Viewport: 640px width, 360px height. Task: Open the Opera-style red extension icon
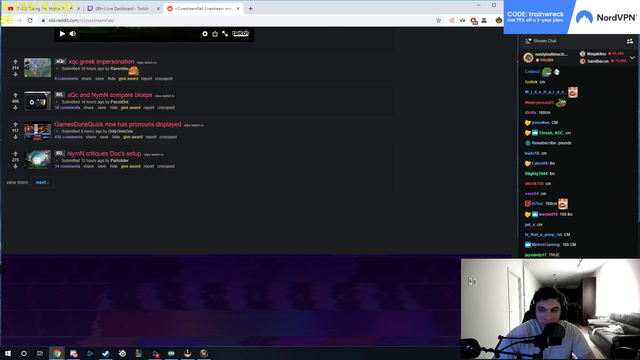tap(473, 20)
